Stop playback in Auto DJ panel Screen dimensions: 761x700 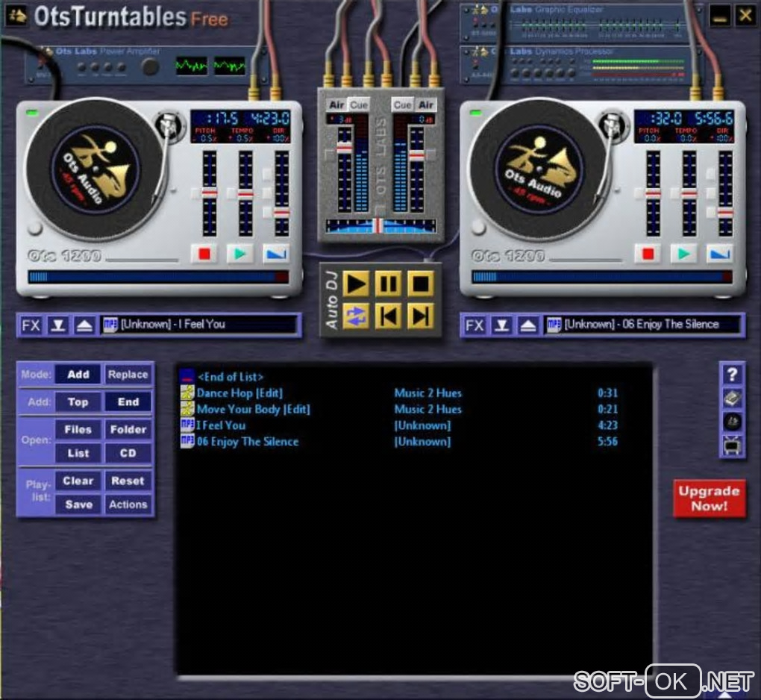(420, 284)
